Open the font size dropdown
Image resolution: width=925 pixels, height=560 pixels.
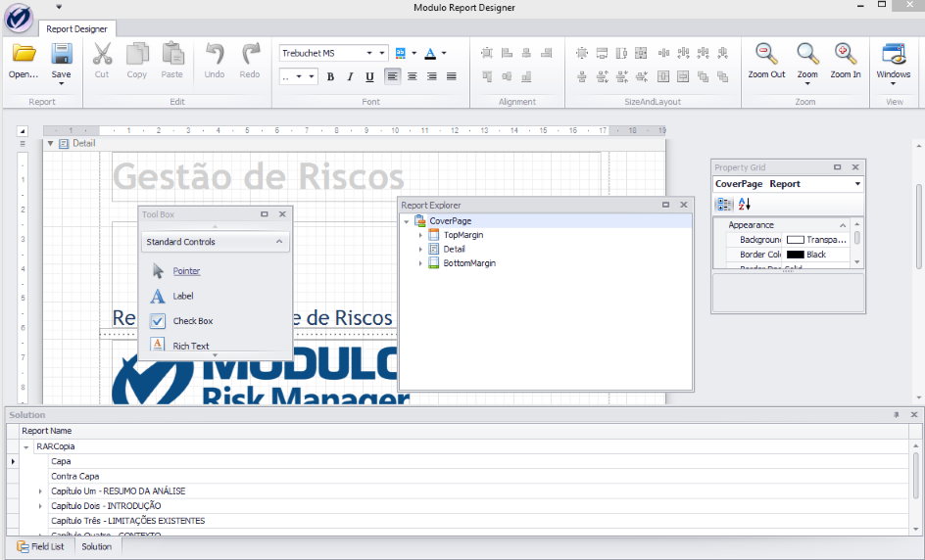312,76
